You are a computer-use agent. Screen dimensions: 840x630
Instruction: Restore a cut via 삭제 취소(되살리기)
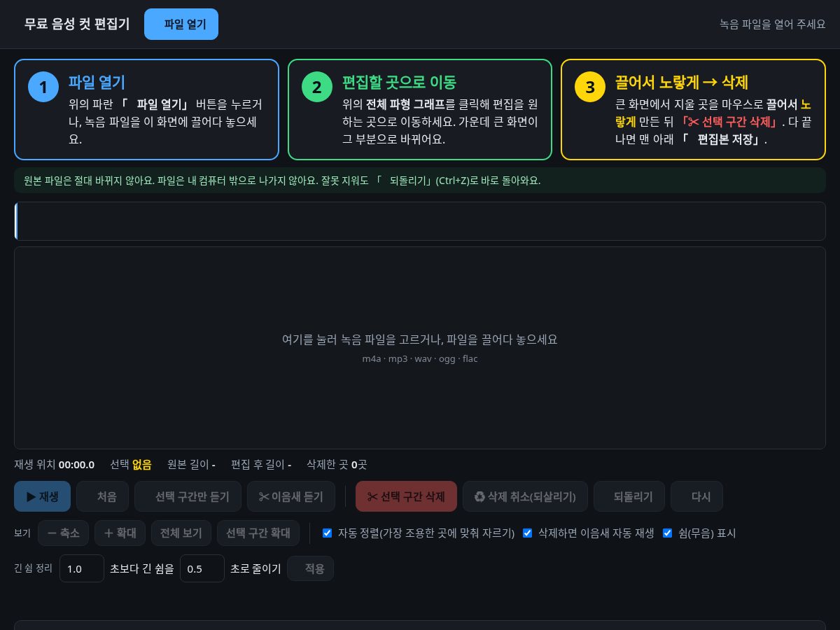[x=525, y=496]
